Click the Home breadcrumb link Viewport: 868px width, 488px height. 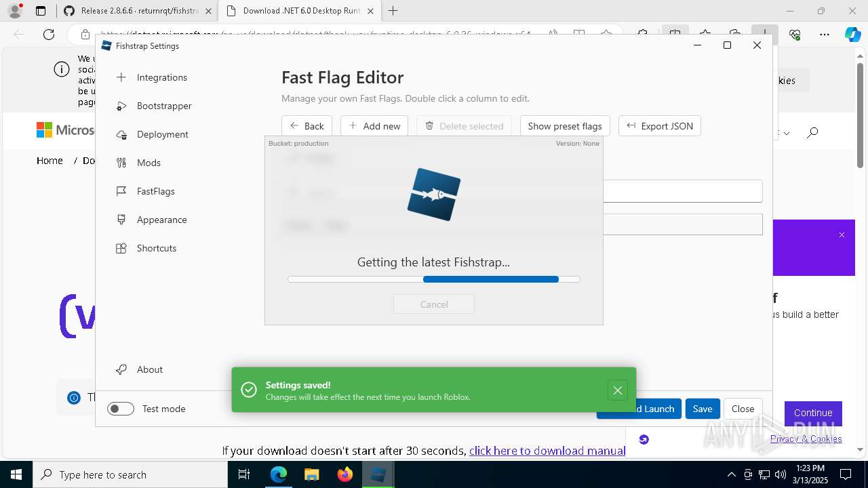tap(50, 161)
